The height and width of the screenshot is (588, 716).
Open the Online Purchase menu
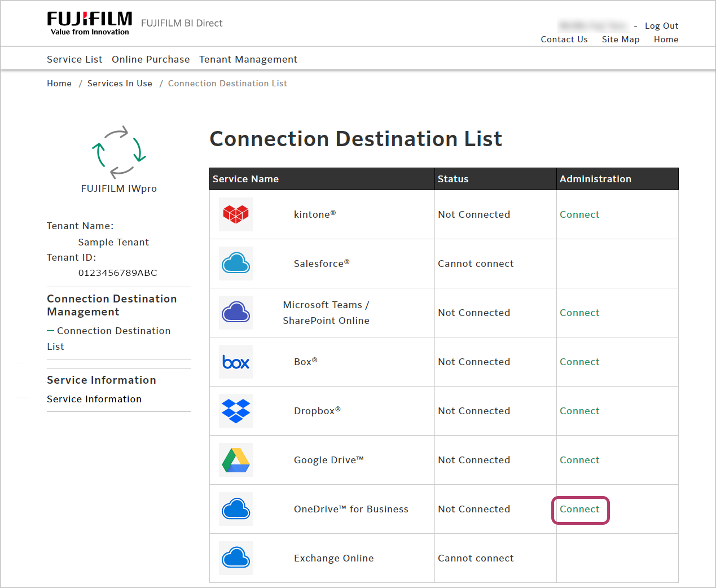coord(151,59)
